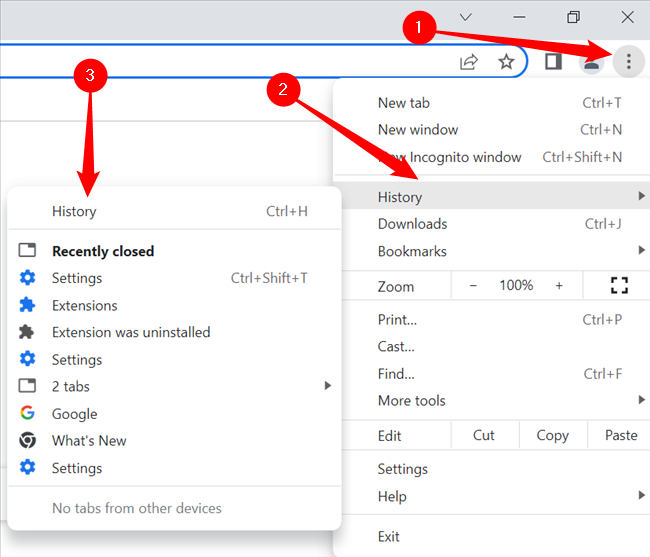Bookmark this page with the star icon
Screen dimensions: 650x557
click(506, 62)
